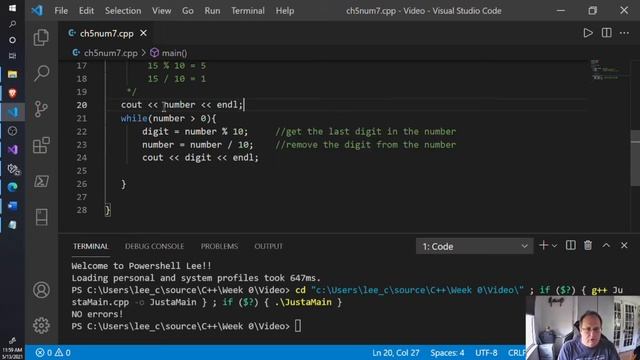Maximize the terminal panel size

[606, 245]
